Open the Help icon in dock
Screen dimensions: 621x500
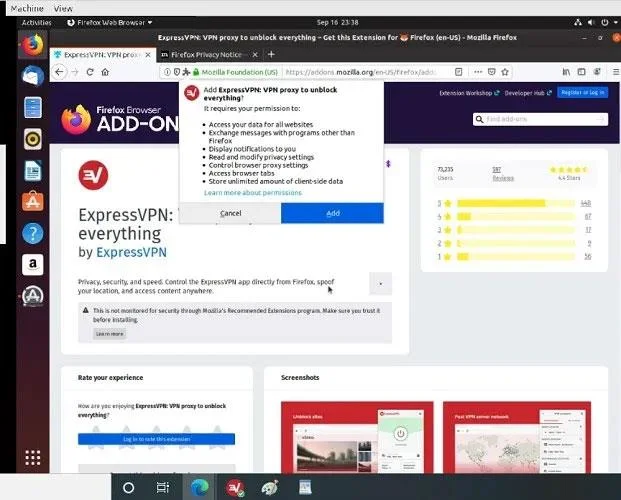tap(33, 233)
